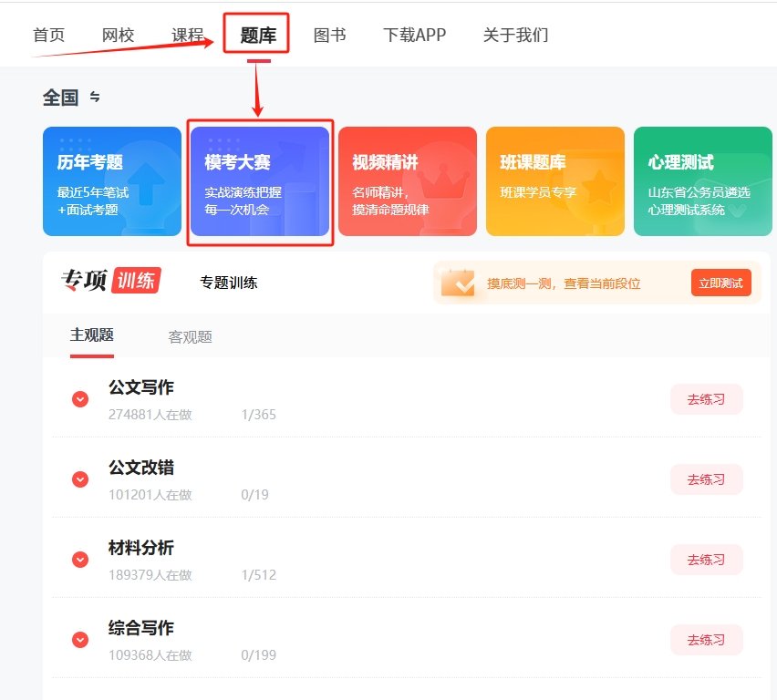Image resolution: width=777 pixels, height=700 pixels.
Task: Open the 下载APP navigation link
Action: point(414,36)
